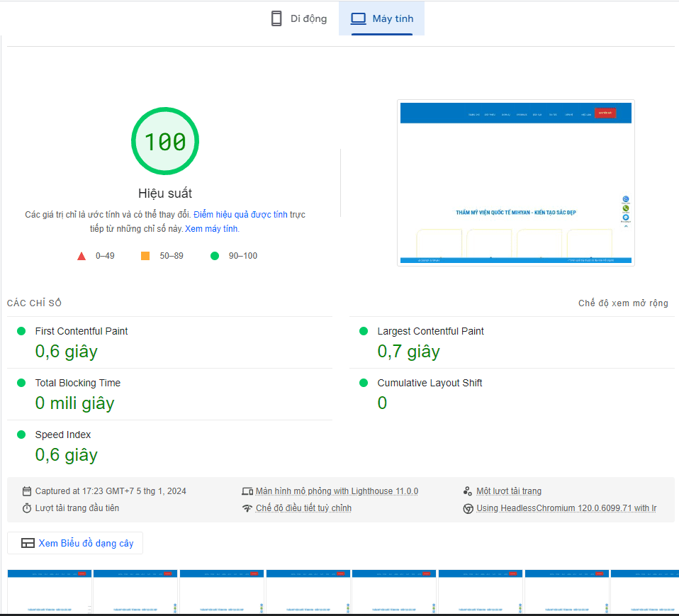Click the Largest Contentful Paint label
679x616 pixels.
point(430,332)
